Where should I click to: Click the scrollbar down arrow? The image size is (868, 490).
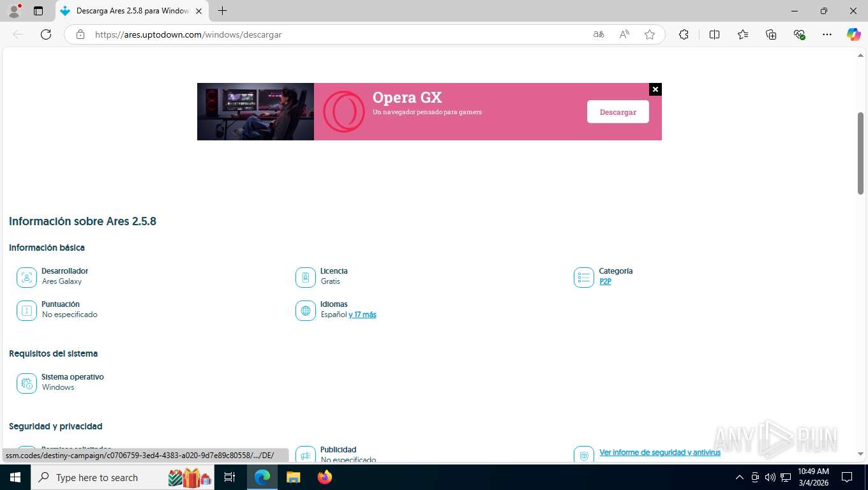pyautogui.click(x=860, y=454)
